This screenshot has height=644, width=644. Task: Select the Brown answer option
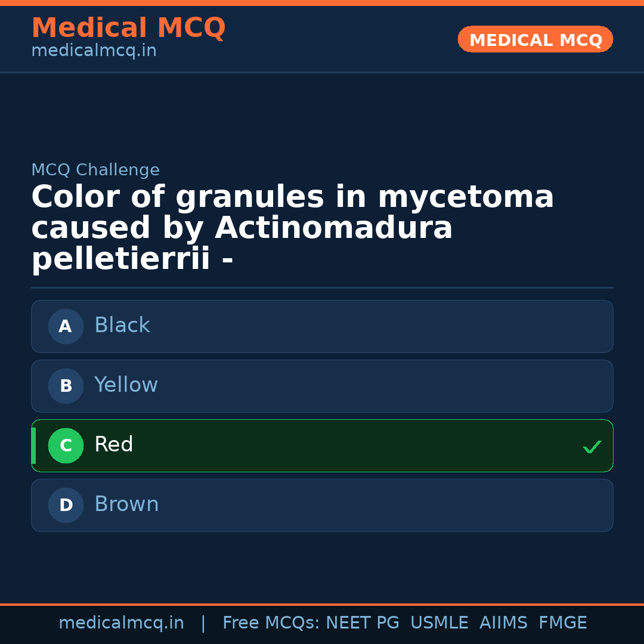pos(322,505)
